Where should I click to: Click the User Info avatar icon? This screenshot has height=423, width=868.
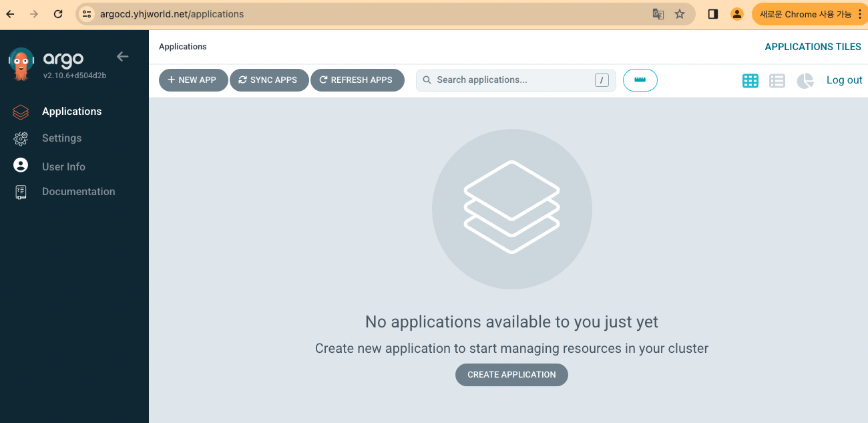tap(21, 165)
